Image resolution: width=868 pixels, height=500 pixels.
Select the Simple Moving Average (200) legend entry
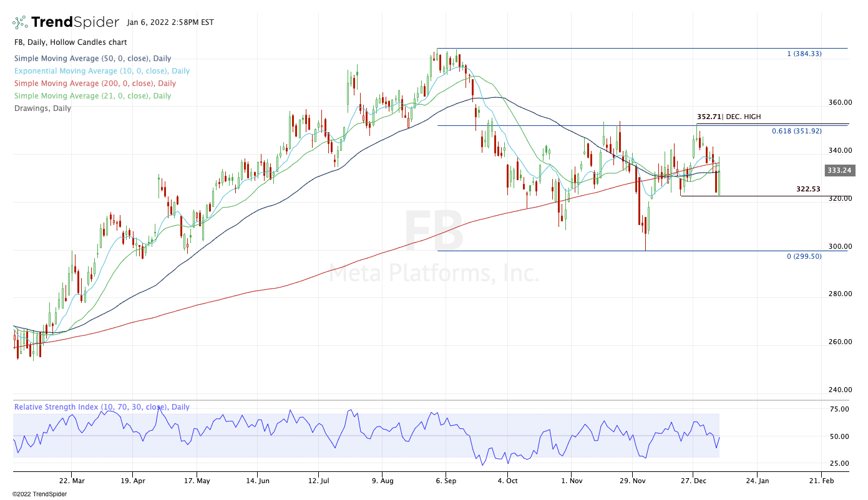[95, 84]
